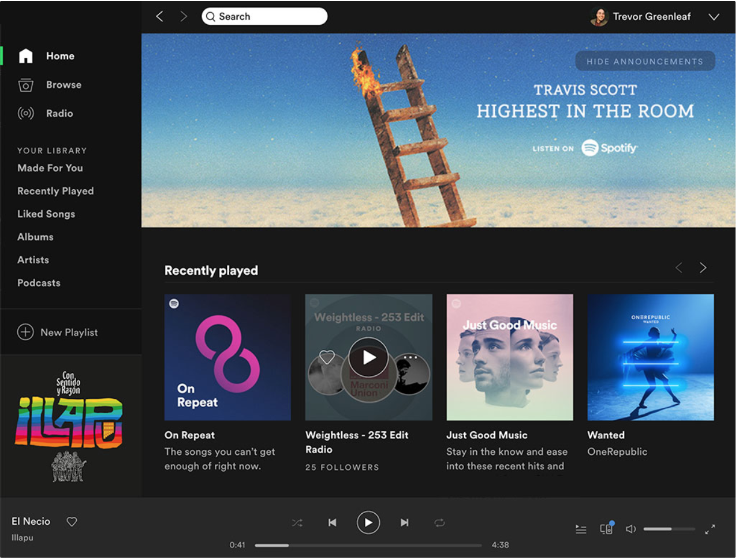Like the song El Necio

[x=72, y=522]
